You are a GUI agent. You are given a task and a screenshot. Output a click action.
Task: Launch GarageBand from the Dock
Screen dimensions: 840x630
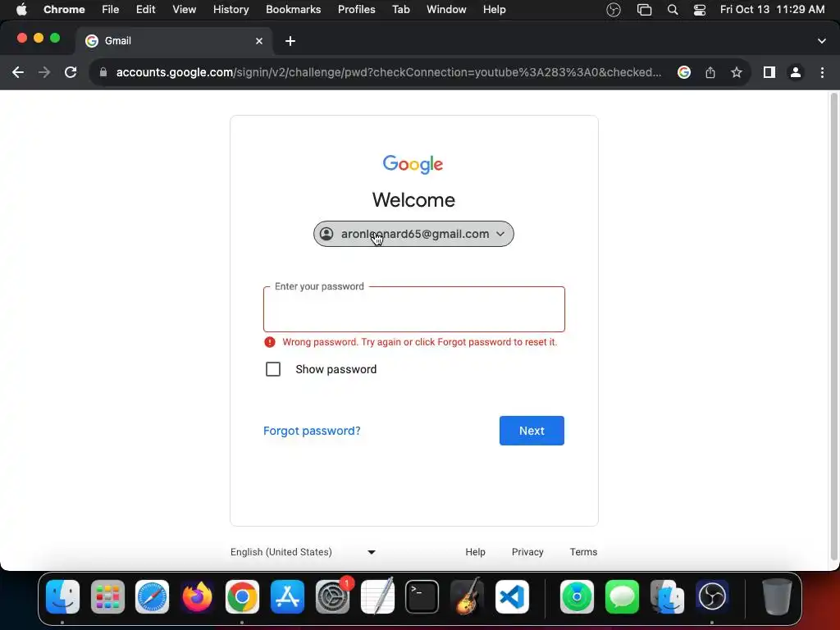tap(467, 596)
